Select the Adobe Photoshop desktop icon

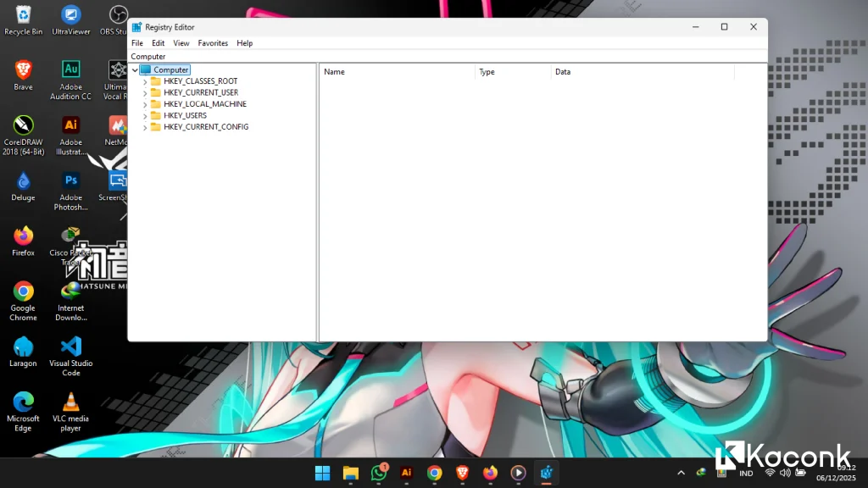click(71, 191)
